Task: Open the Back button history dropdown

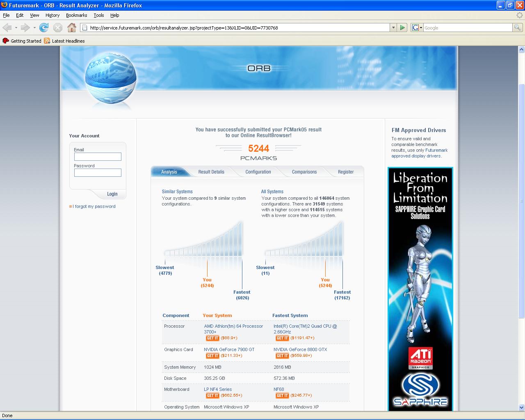Action: pos(16,28)
